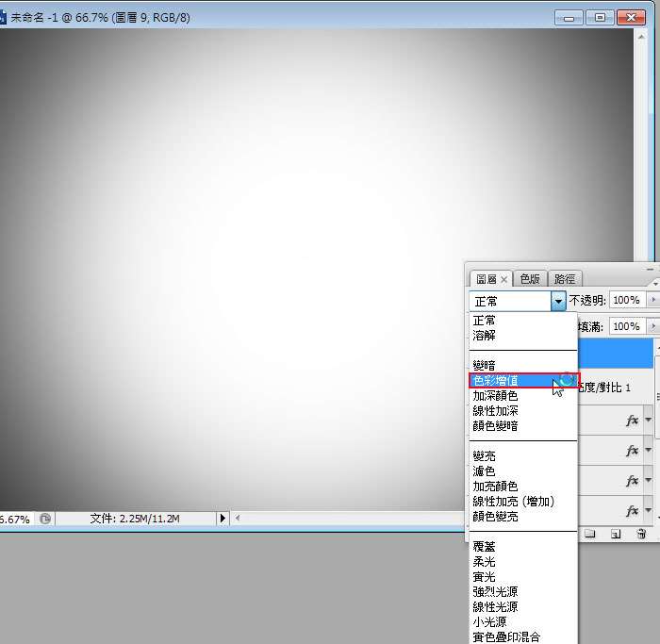Viewport: 660px width, 644px height.
Task: Select 覆蓋 blend mode option
Action: (485, 547)
